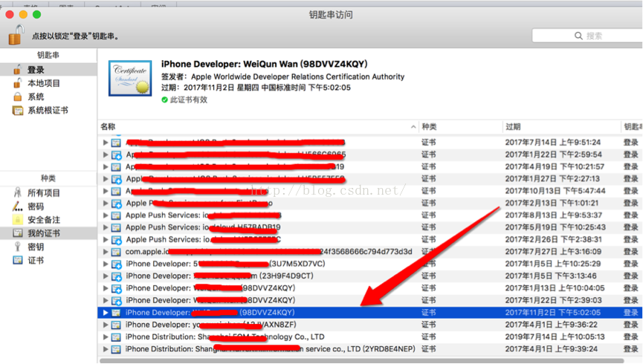
Task: Show 证书 category
Action: tap(48, 260)
